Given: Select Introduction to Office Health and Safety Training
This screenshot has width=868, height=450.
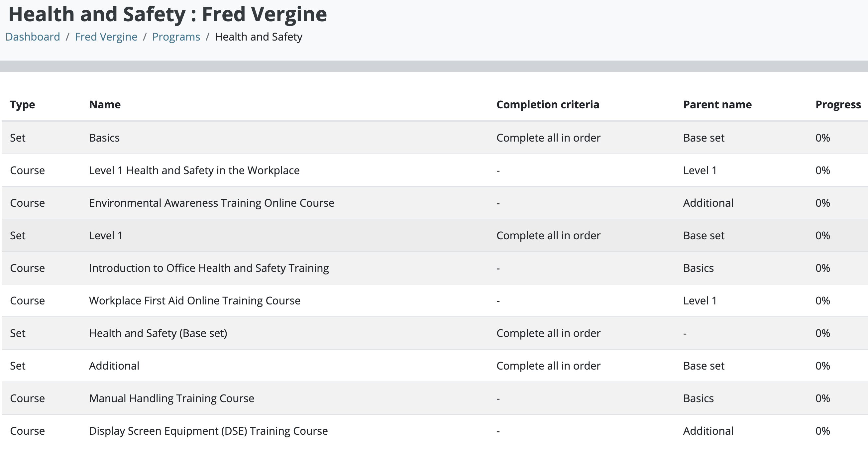Looking at the screenshot, I should click(x=209, y=268).
